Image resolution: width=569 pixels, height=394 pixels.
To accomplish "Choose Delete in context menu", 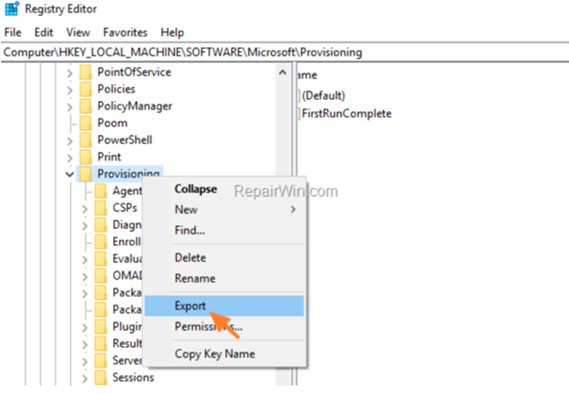I will [x=224, y=258].
